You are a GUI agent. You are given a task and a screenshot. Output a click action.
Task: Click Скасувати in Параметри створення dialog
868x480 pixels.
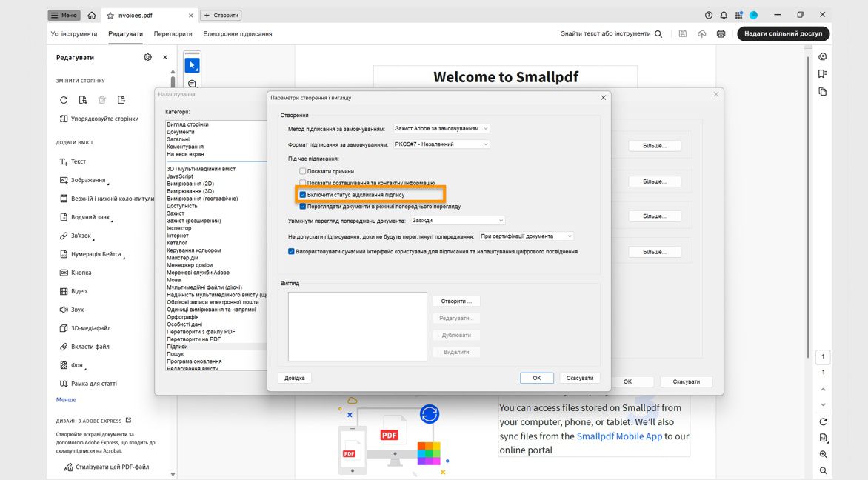[580, 378]
